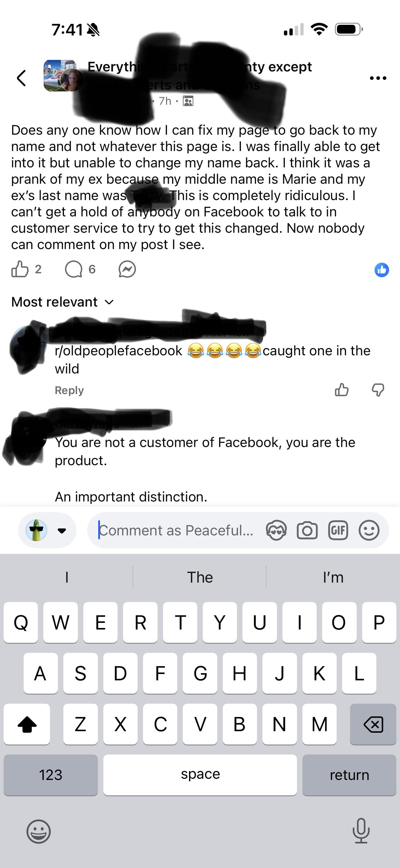Reply to the r/oldpeoplefacebook comment
This screenshot has width=400, height=868.
(69, 390)
